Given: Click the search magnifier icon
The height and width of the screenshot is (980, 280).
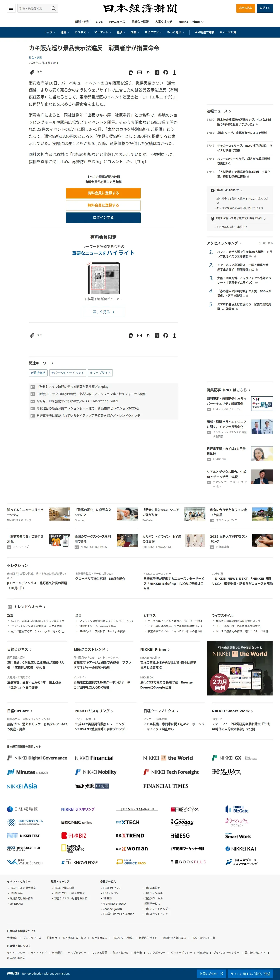Looking at the screenshot, I should (x=54, y=8).
